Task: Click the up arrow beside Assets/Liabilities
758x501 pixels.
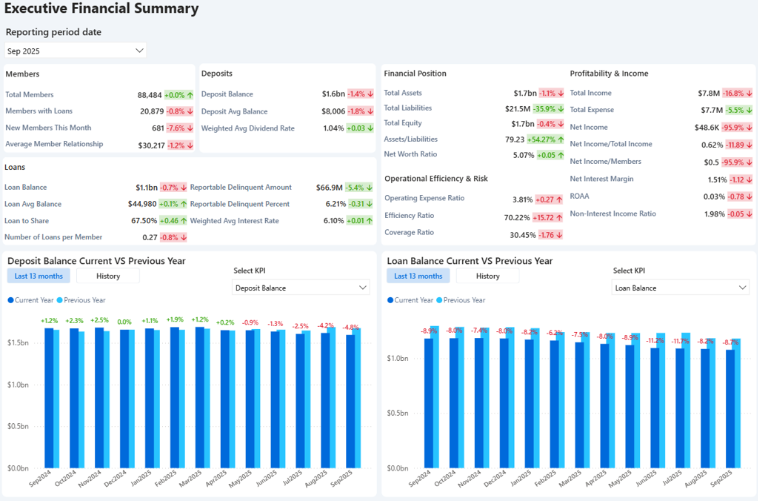Action: [565, 139]
